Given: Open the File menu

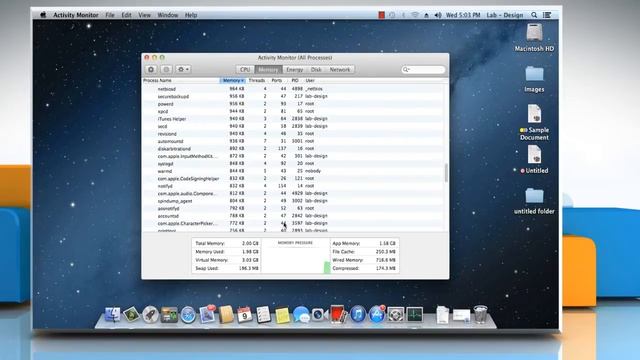Looking at the screenshot, I should click(110, 15).
